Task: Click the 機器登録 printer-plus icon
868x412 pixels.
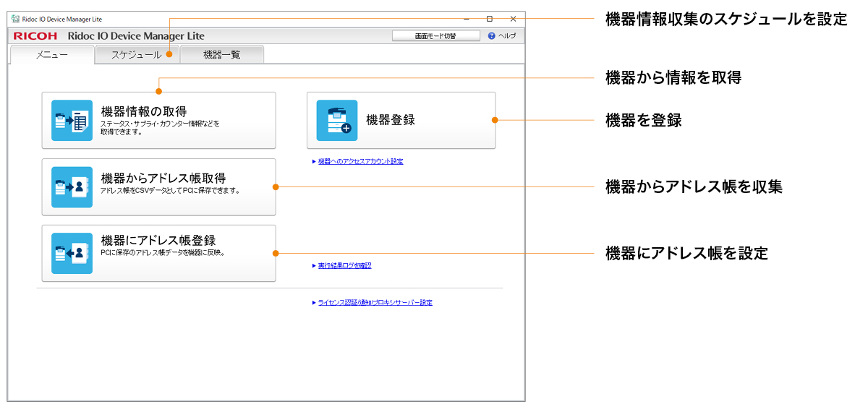Action: (x=337, y=120)
